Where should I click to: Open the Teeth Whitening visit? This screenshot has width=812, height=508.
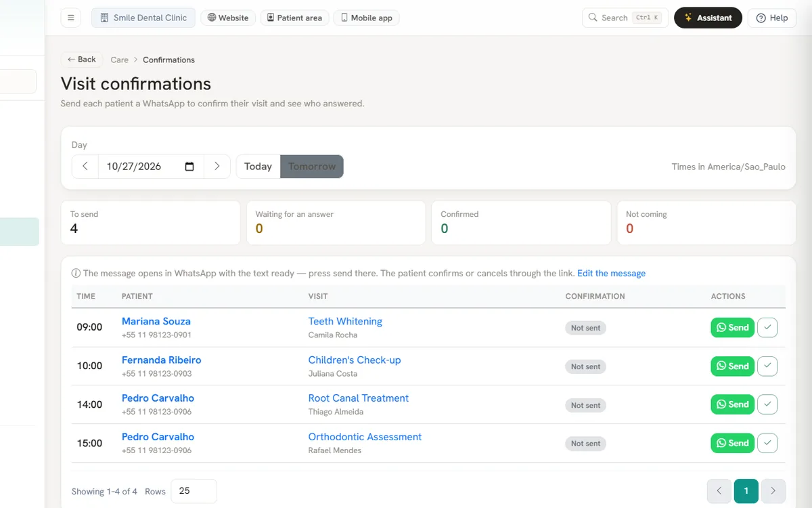pos(345,322)
